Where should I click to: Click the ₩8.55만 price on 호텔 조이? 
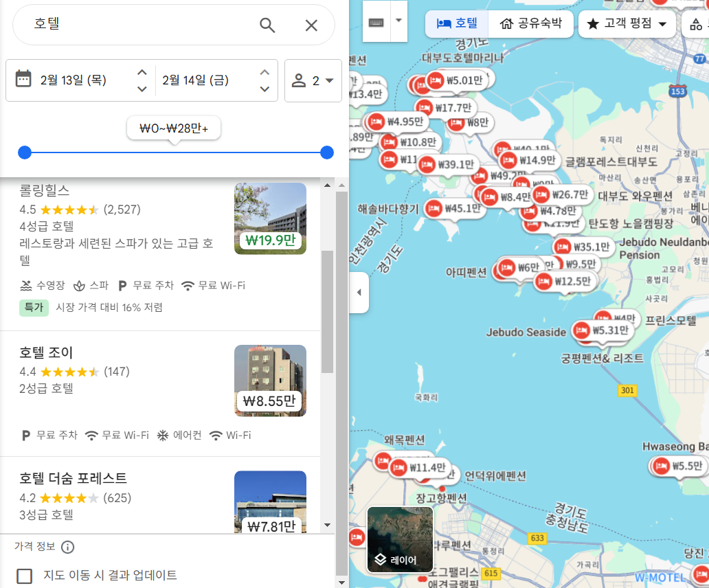270,401
